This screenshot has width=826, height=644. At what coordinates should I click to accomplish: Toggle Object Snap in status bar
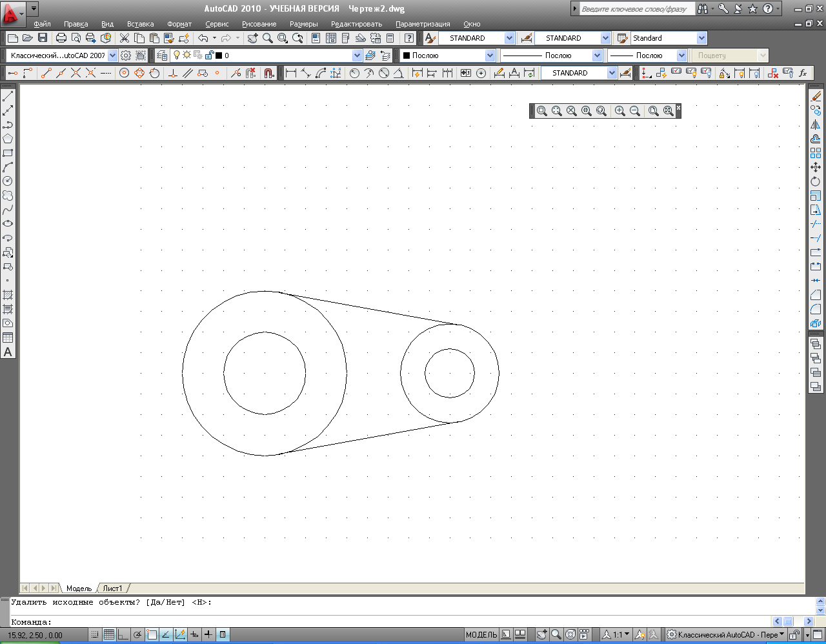click(x=152, y=635)
